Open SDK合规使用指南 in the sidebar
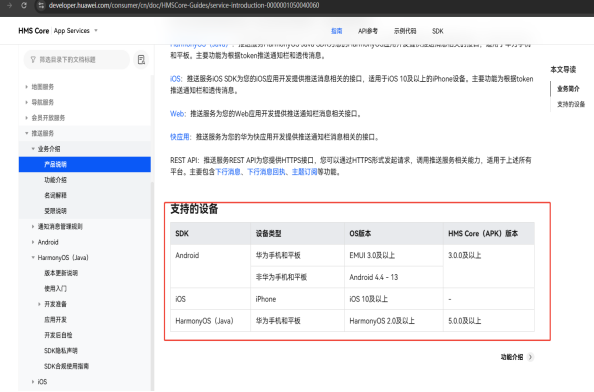Screen dimensions: 594x392 pyautogui.click(x=66, y=366)
